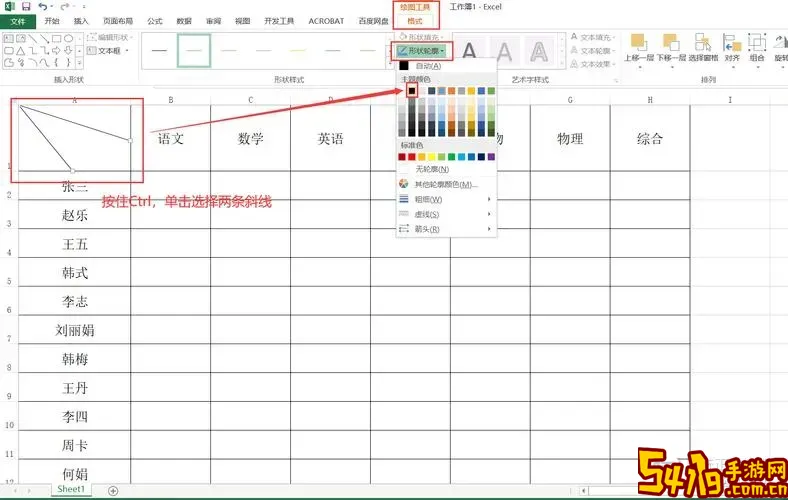Apply the first dark line shape style
788x500 pixels.
click(159, 51)
